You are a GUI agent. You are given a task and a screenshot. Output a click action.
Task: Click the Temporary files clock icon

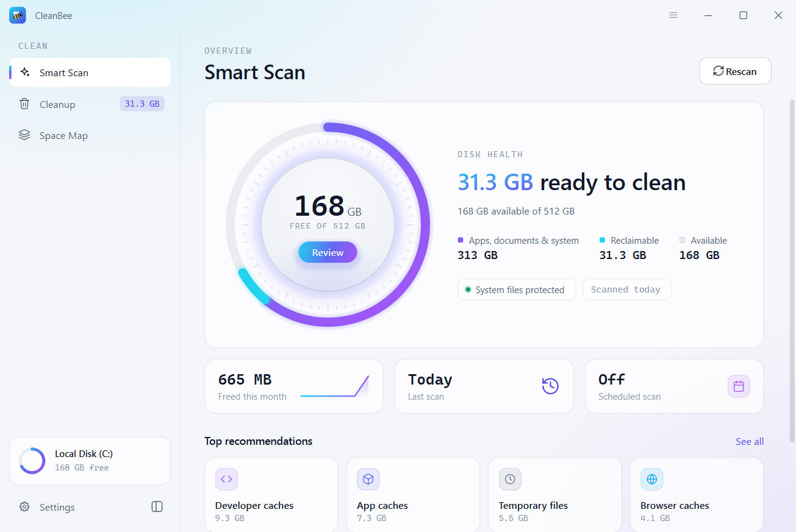510,479
